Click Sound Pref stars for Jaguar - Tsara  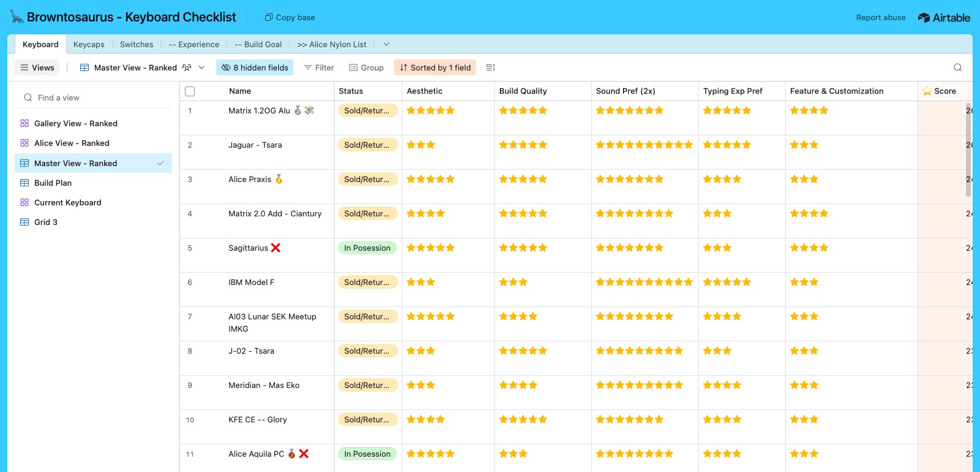(x=644, y=145)
